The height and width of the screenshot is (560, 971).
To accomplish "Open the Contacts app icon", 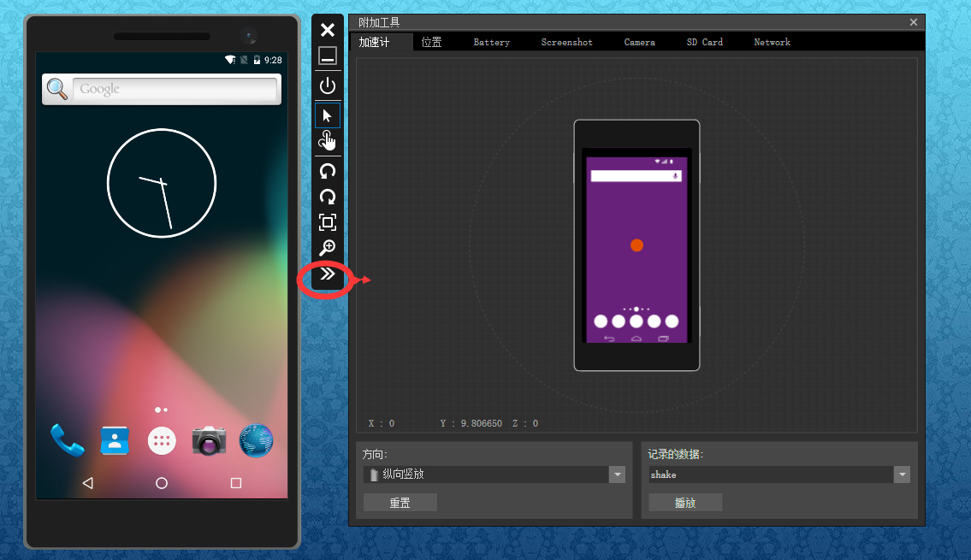I will (x=115, y=440).
